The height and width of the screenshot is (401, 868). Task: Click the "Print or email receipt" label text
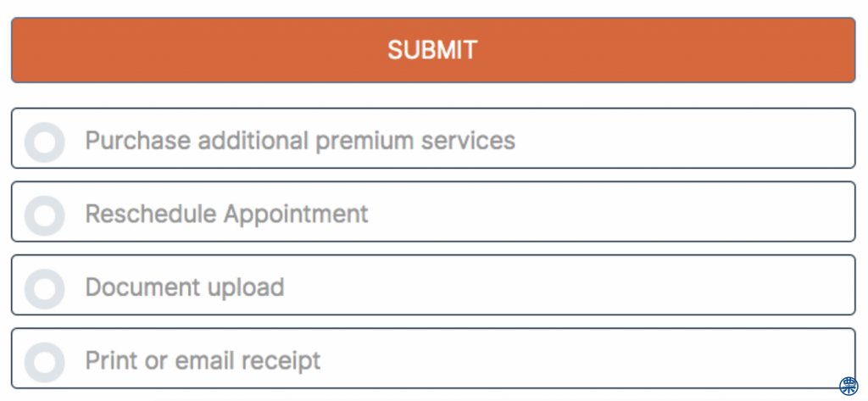click(x=203, y=361)
